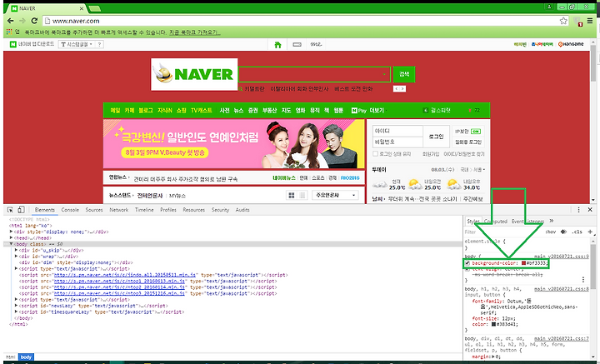Reload the Naver page
Screen dimensions: 600x364
(34, 21)
